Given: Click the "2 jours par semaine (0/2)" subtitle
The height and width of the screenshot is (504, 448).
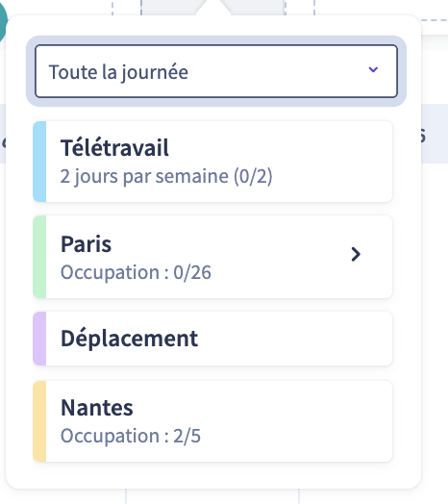Looking at the screenshot, I should point(166,176).
